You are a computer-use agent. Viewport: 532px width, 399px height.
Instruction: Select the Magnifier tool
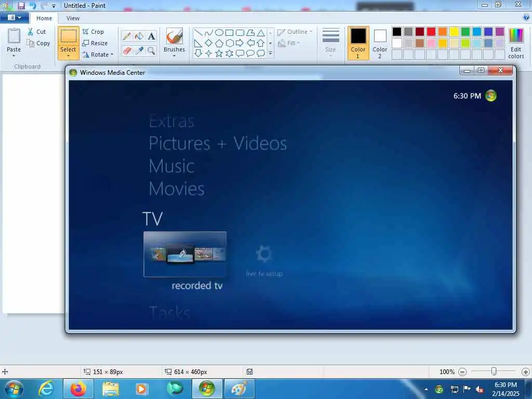(151, 50)
